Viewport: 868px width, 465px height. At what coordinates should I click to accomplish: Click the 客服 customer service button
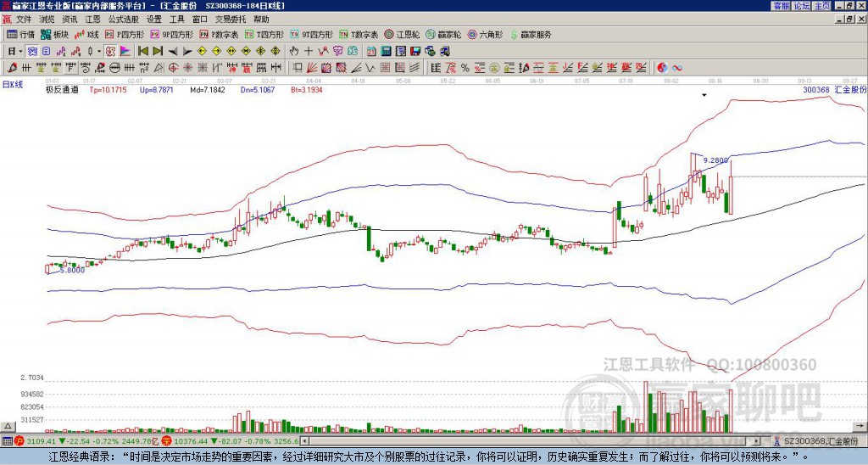[x=782, y=6]
